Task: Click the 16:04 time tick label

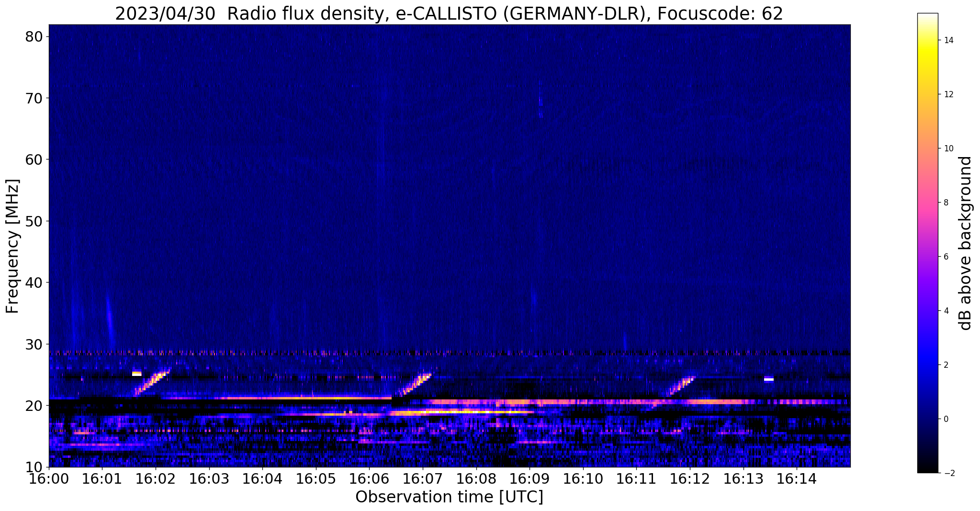Action: pyautogui.click(x=262, y=478)
